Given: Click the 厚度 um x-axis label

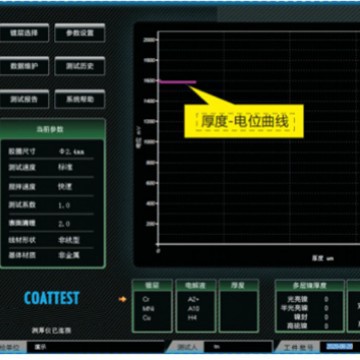Looking at the screenshot, I should click(323, 258).
